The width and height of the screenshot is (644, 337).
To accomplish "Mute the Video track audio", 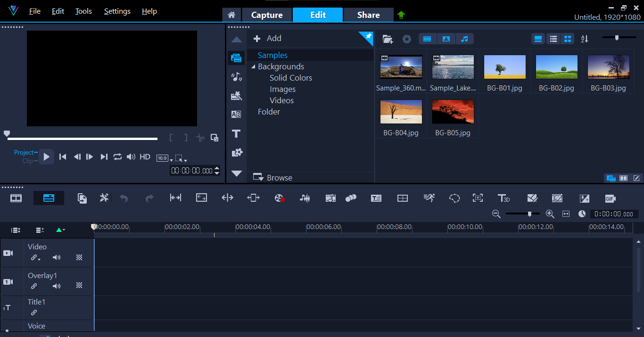I will click(57, 257).
